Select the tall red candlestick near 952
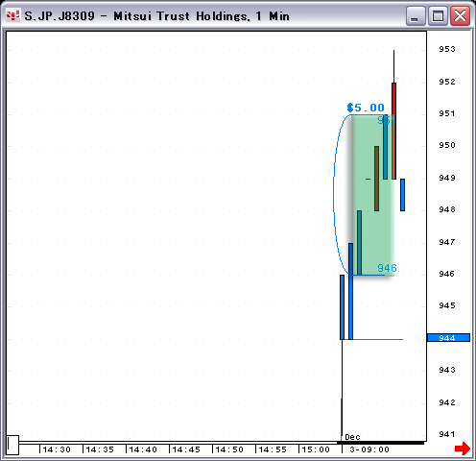Viewport: 476px width, 461px height. point(393,131)
